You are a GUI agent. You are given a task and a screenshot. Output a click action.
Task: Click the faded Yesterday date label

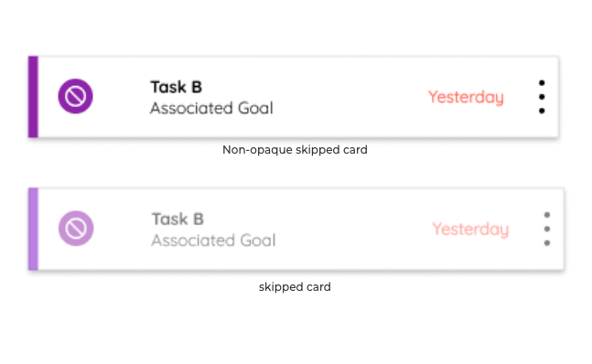click(470, 230)
